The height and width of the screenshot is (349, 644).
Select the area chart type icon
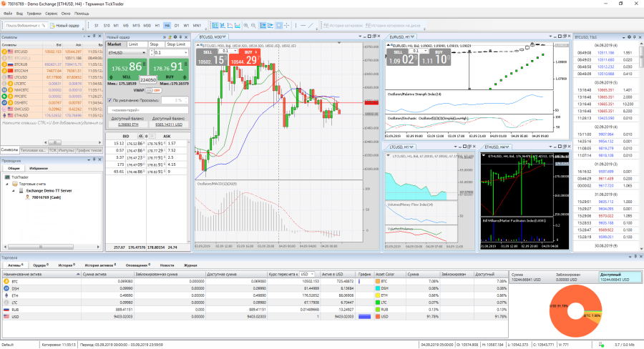pos(238,26)
